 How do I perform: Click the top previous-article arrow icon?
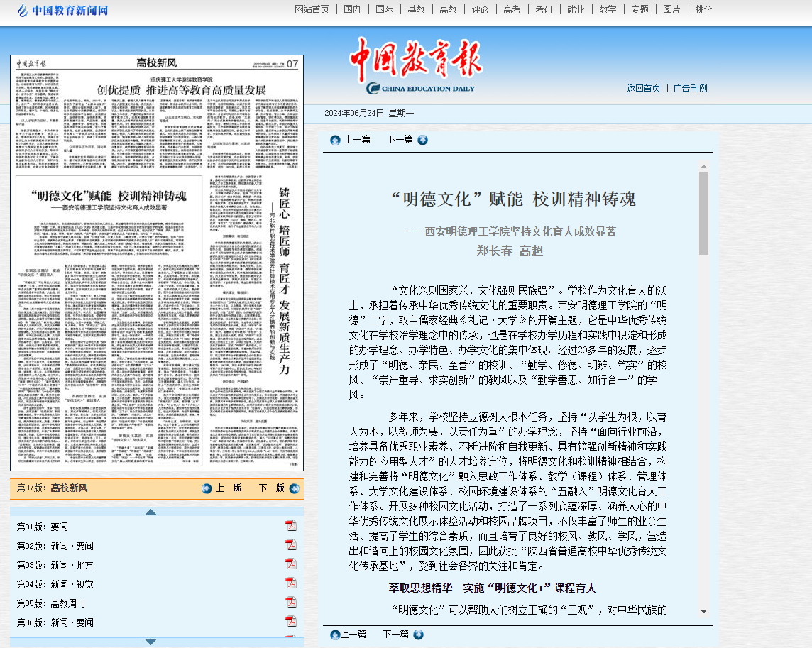[335, 140]
